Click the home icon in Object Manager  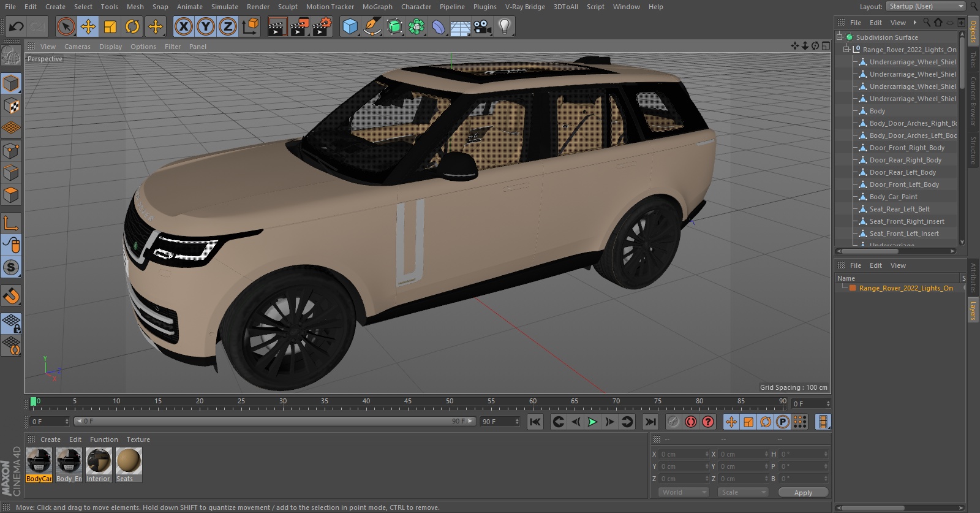938,23
